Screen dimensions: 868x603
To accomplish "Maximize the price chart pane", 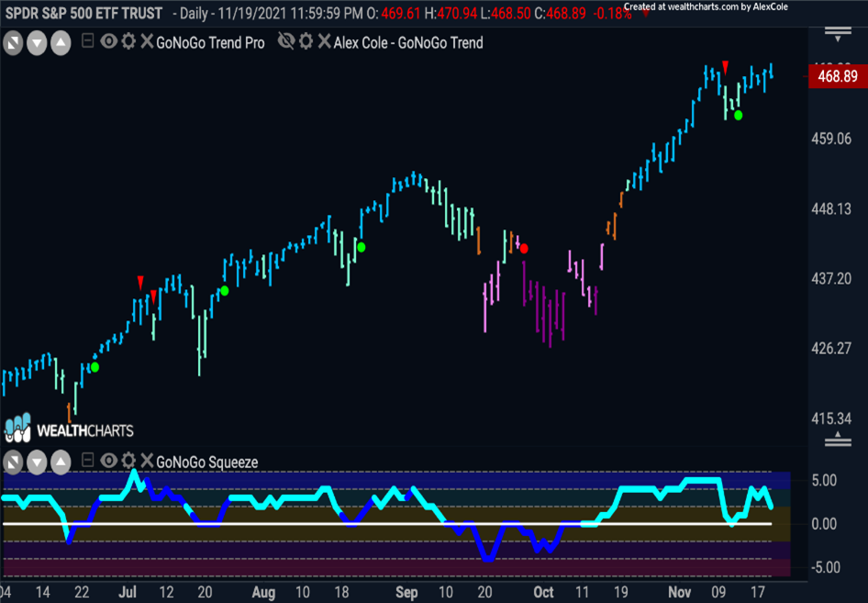I will pos(13,43).
